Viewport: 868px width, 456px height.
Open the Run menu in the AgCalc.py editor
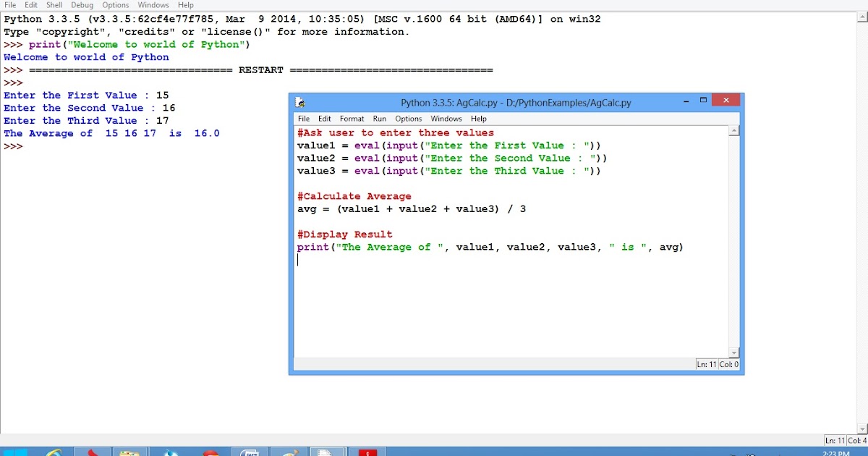click(x=379, y=118)
